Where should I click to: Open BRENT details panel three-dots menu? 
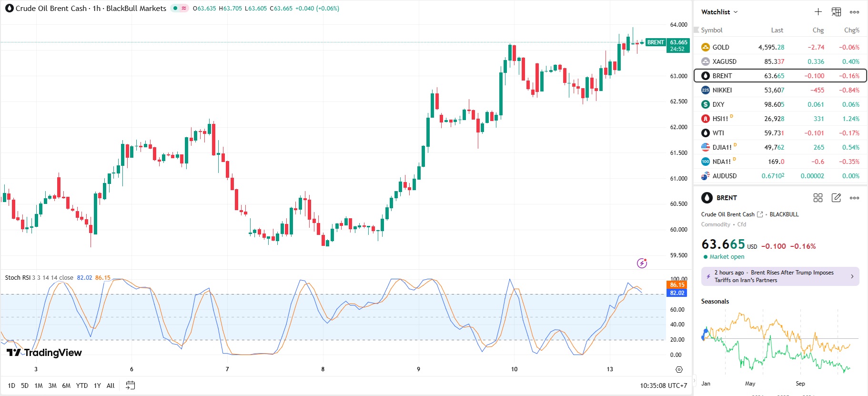(854, 198)
